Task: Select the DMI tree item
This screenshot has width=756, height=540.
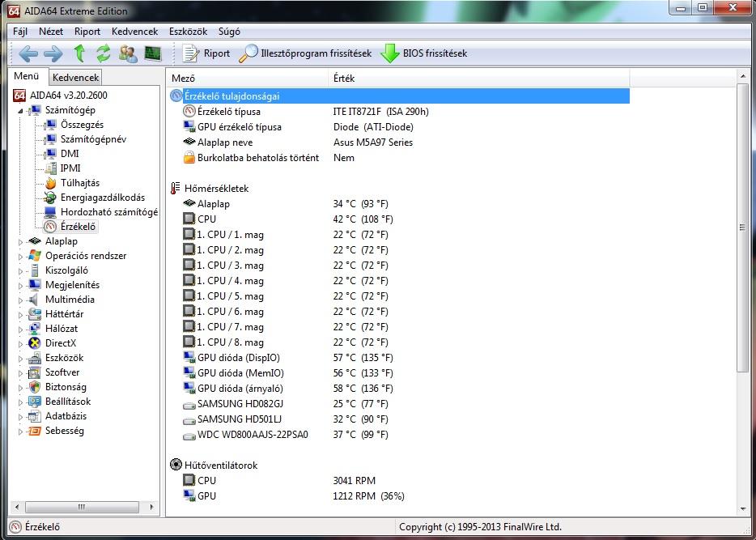Action: pos(70,154)
